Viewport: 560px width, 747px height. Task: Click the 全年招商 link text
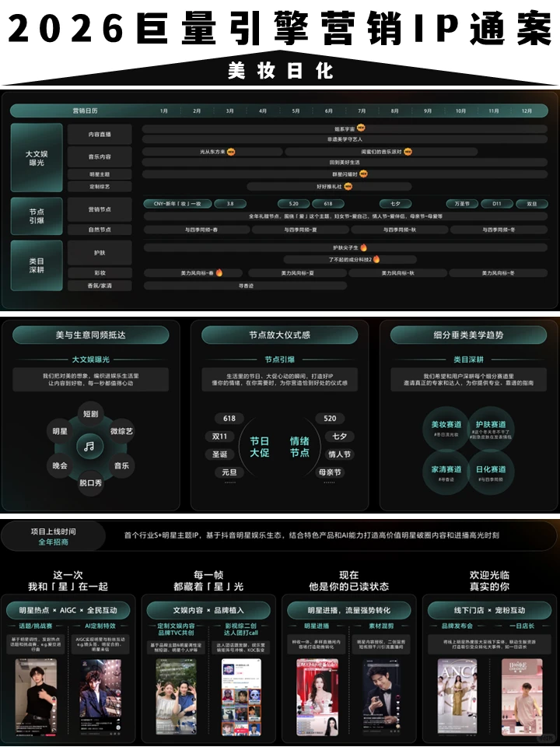54,542
